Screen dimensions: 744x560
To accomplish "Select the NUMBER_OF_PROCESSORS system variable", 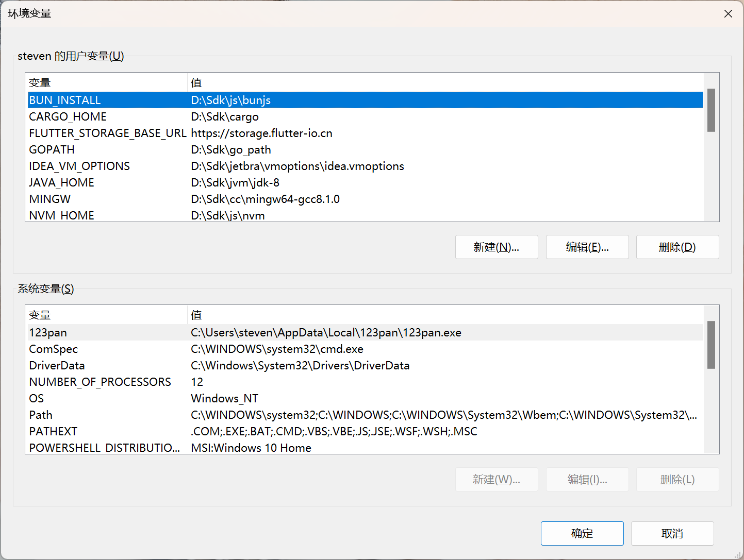I will pos(100,382).
